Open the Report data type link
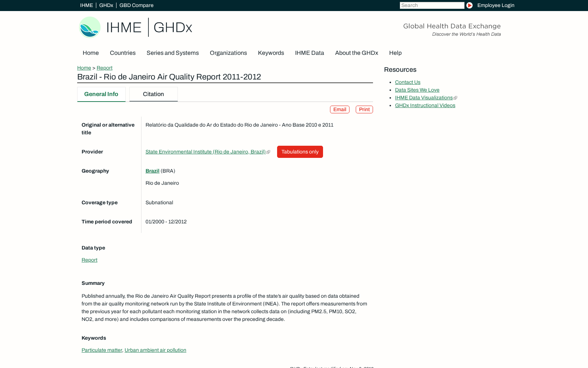The height and width of the screenshot is (368, 588). tap(89, 260)
